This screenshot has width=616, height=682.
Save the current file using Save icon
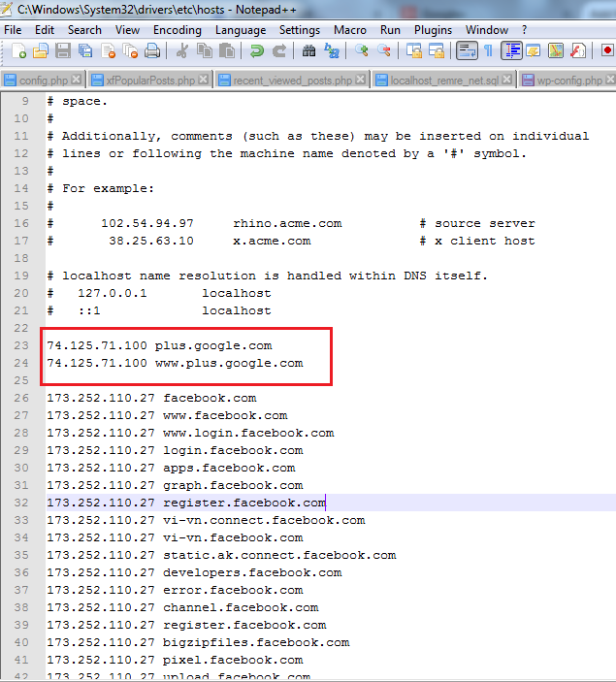point(63,50)
